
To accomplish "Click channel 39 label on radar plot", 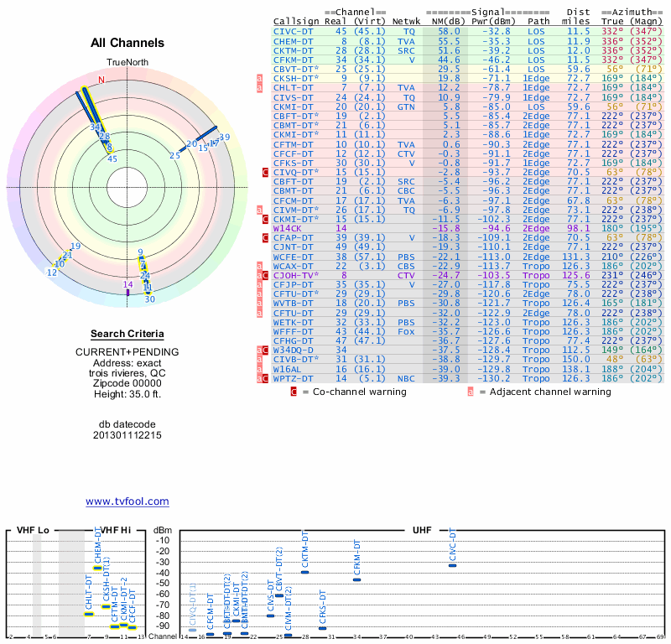I will [224, 137].
